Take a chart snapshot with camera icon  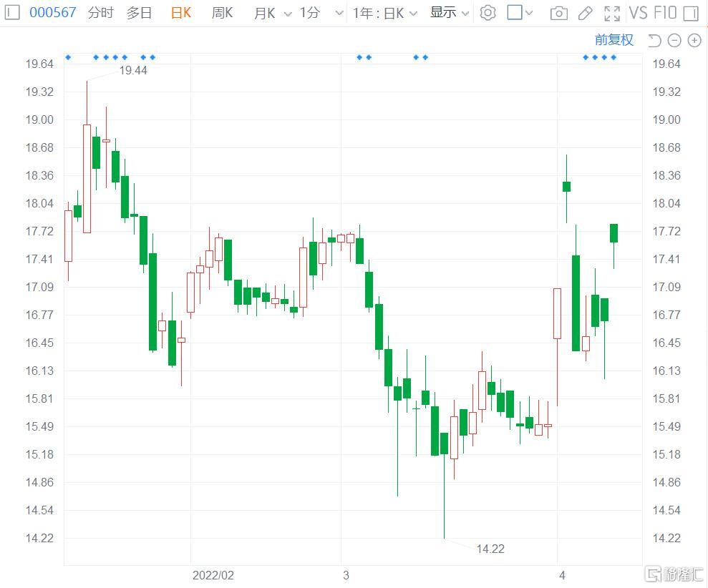click(559, 13)
